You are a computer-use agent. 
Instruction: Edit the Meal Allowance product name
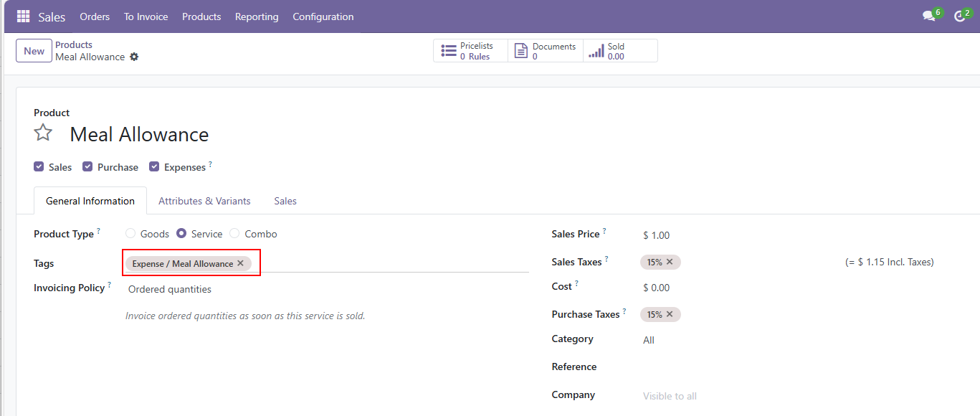pos(139,134)
